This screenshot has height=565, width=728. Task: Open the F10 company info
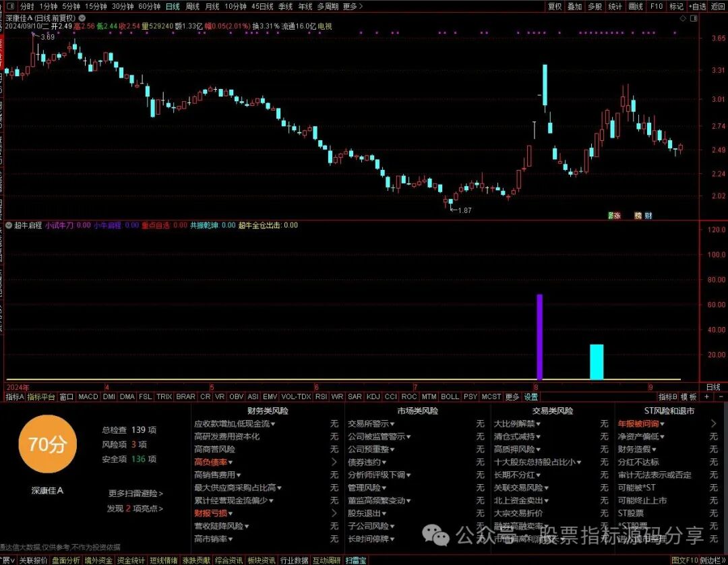pyautogui.click(x=656, y=7)
